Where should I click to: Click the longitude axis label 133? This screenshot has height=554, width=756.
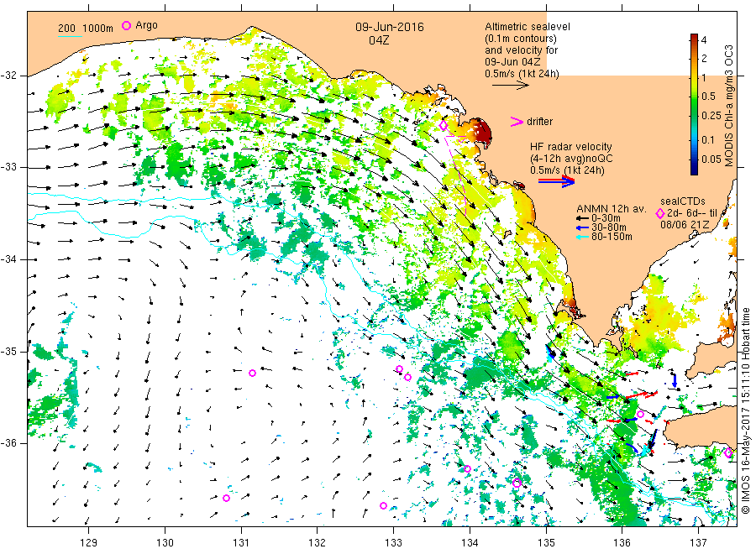(393, 543)
